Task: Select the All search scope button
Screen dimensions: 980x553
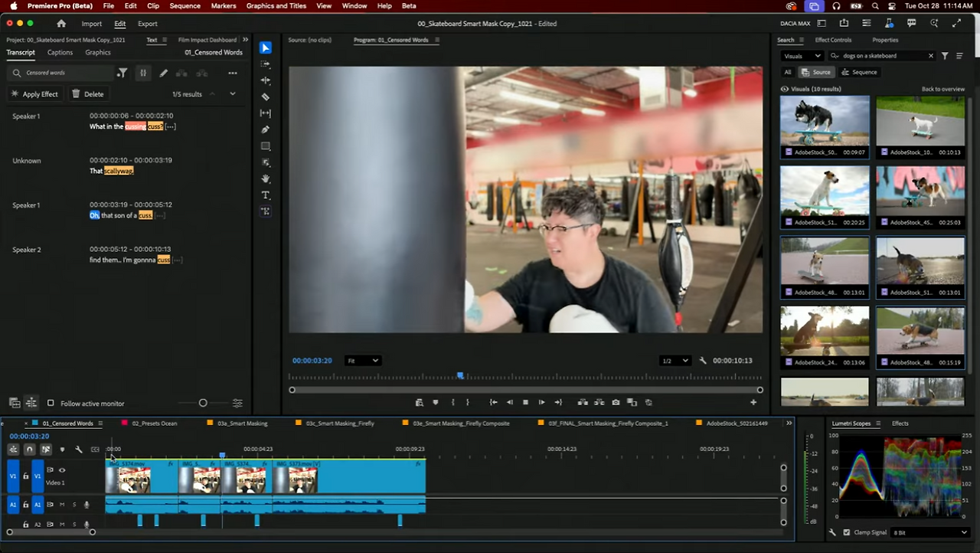Action: point(788,72)
